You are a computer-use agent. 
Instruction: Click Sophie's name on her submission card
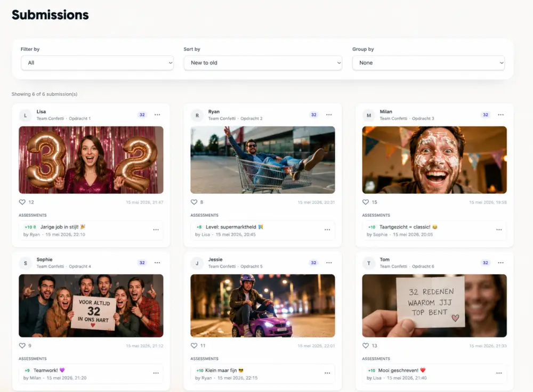tap(45, 259)
